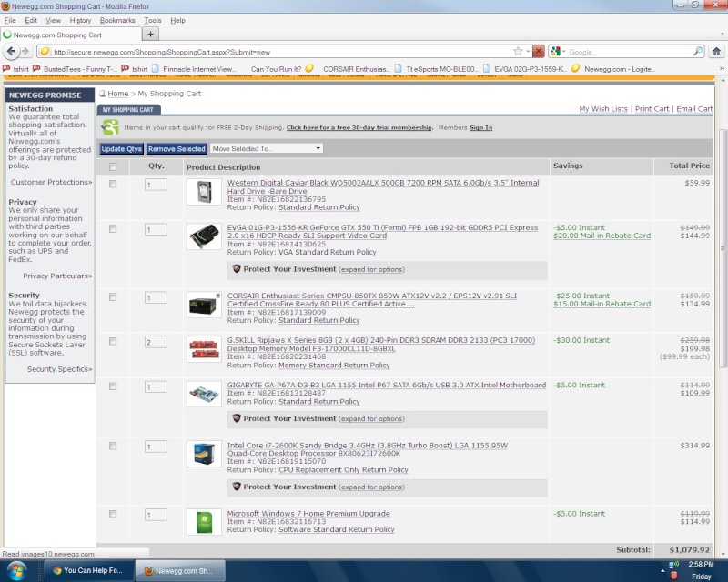This screenshot has height=582, width=728.
Task: Open a new tab with the plus button
Action: [150, 35]
